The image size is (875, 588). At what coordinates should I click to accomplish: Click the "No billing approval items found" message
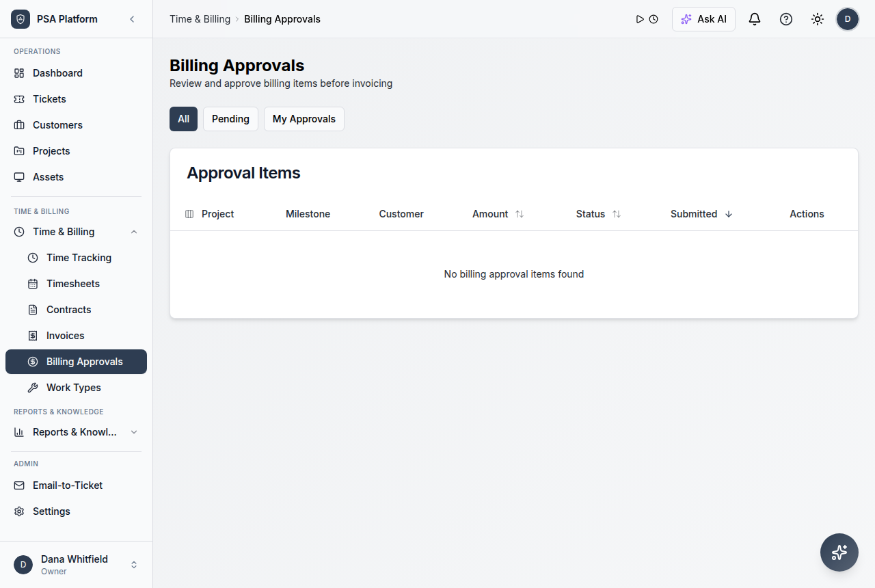point(514,274)
